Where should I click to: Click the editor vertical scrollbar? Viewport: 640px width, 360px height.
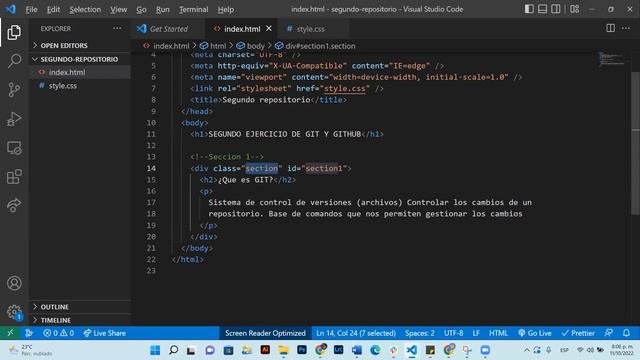pyautogui.click(x=636, y=143)
